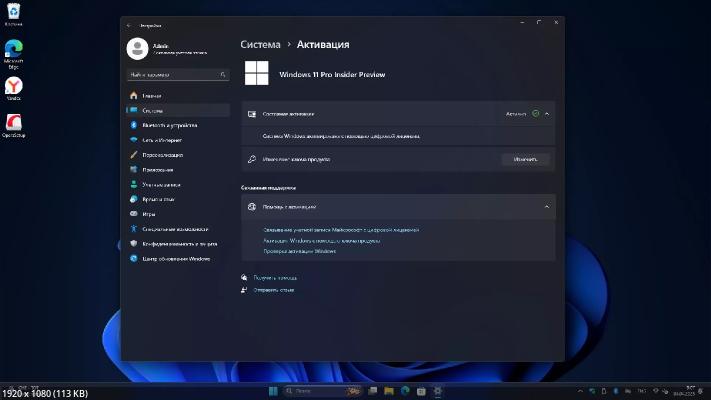Open the Проверка активации Windows link
Screen dimensions: 711x400
click(300, 251)
